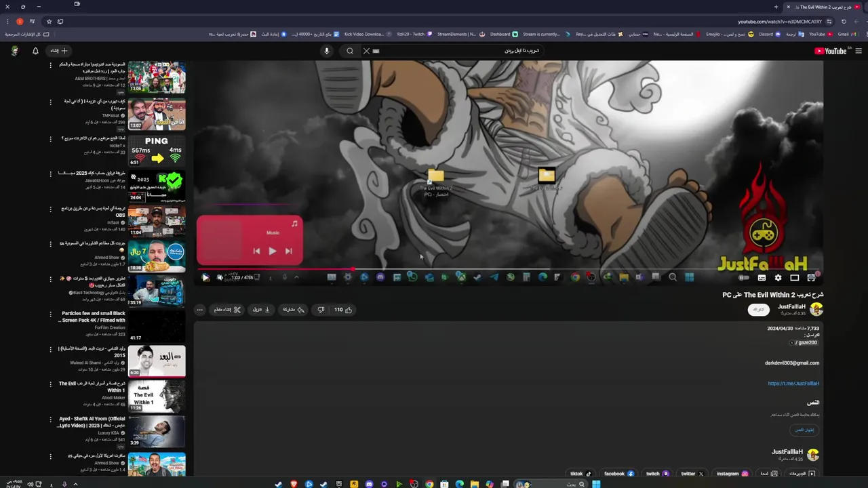Open Discord from the taskbar
The width and height of the screenshot is (868, 488).
click(369, 484)
